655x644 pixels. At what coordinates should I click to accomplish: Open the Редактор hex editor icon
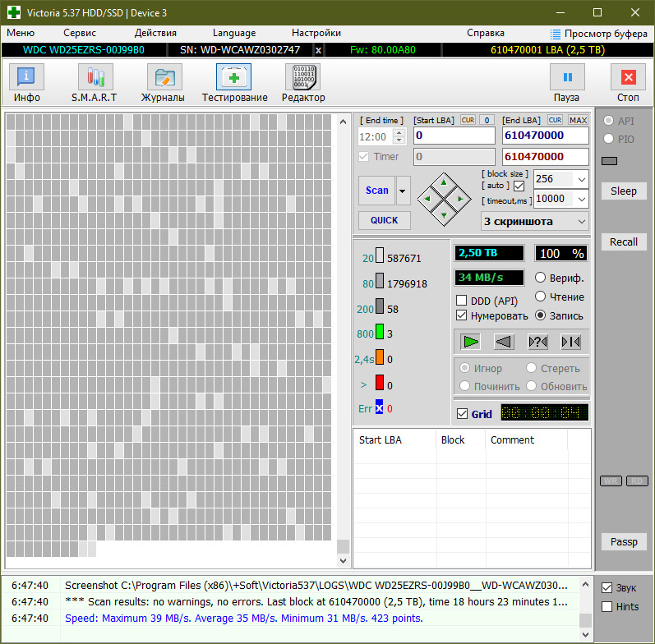tap(302, 78)
